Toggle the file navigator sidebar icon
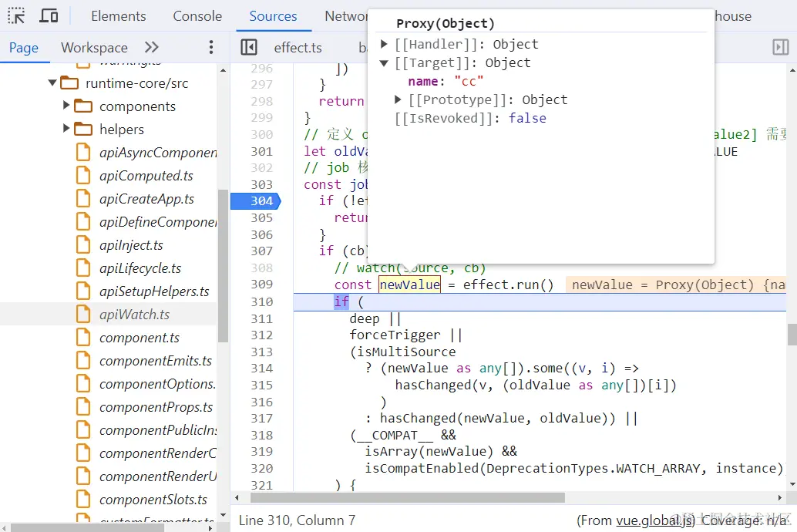Screen dimensions: 797x532 point(249,47)
